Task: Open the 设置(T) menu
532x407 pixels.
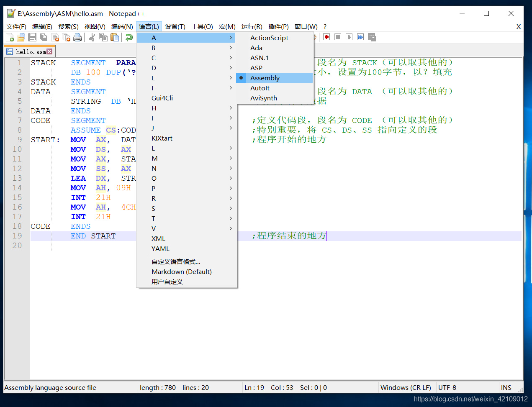Action: 175,26
